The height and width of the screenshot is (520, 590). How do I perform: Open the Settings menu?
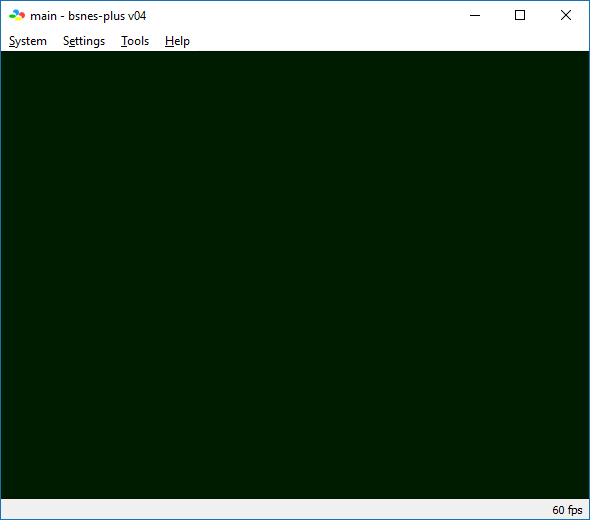pyautogui.click(x=84, y=41)
